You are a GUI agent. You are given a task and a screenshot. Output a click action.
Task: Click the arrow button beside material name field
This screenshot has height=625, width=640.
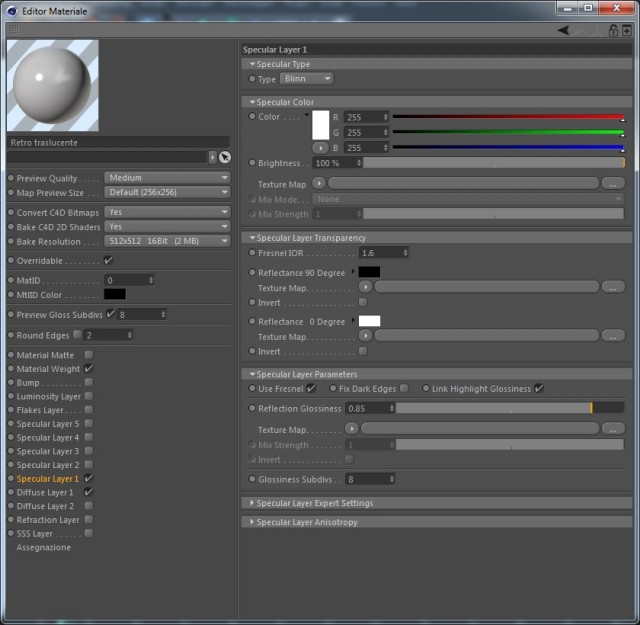[213, 157]
